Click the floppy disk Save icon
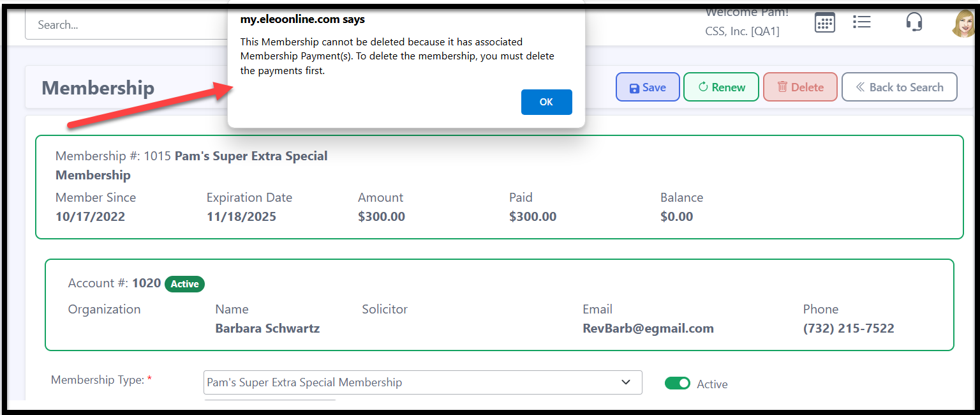The height and width of the screenshot is (415, 980). (634, 88)
